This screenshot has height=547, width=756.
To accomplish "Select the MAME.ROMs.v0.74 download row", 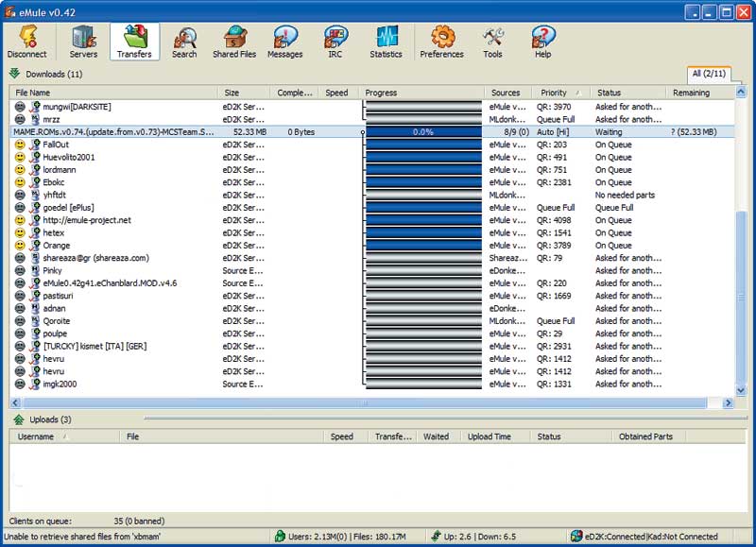I will tap(372, 132).
